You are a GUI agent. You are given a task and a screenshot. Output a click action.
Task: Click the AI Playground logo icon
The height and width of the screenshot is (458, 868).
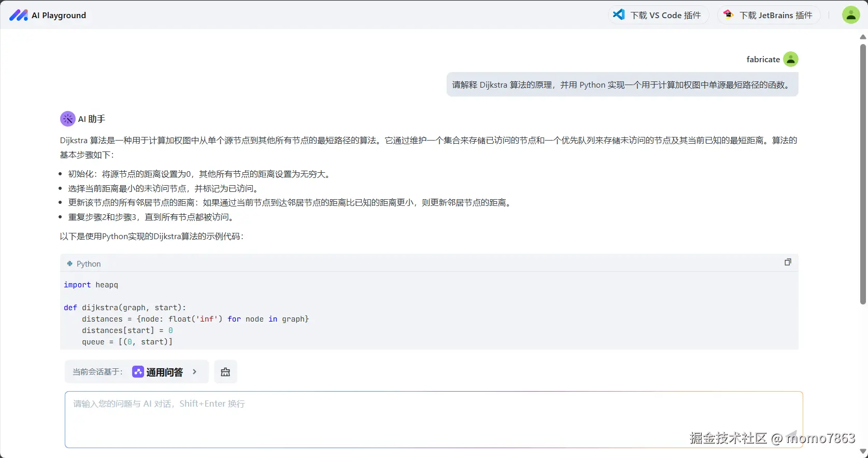click(19, 15)
